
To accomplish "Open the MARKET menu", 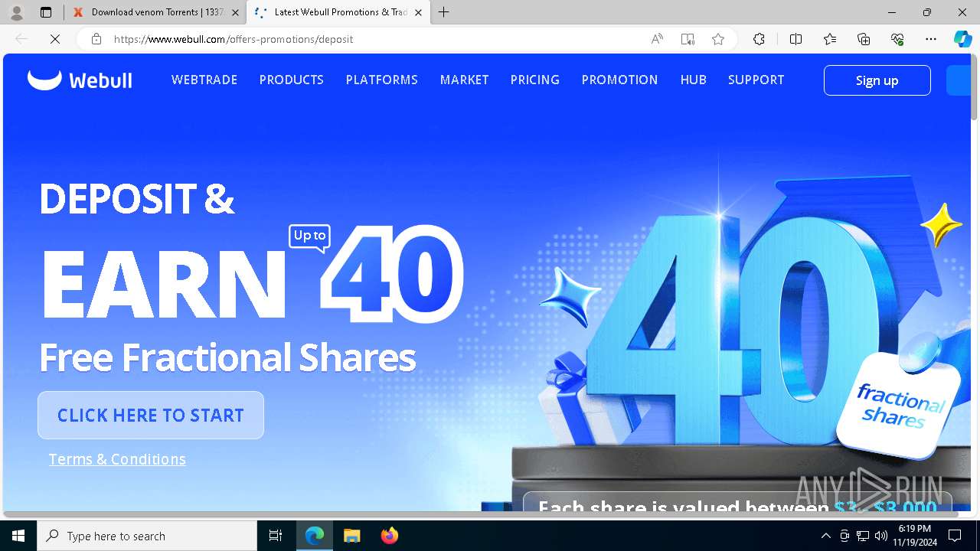I will point(465,80).
